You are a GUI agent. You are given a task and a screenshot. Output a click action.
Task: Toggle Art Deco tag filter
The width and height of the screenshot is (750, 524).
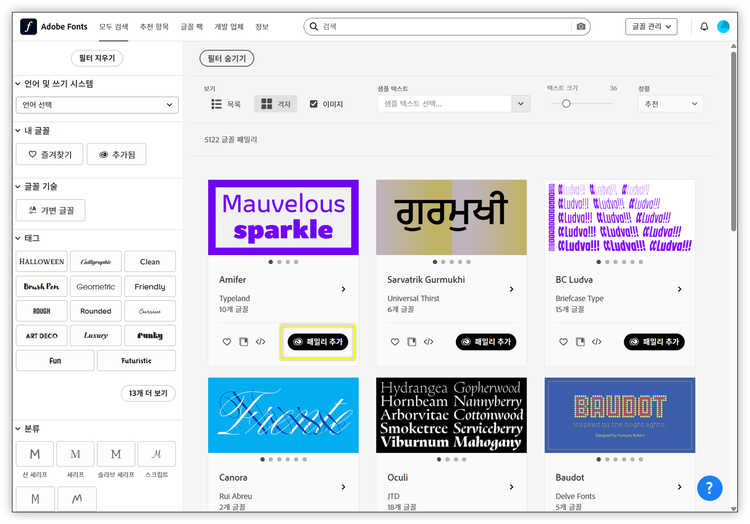click(42, 336)
